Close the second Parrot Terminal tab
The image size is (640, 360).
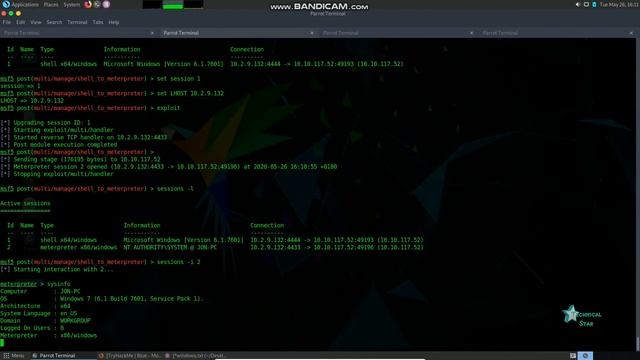(x=312, y=33)
